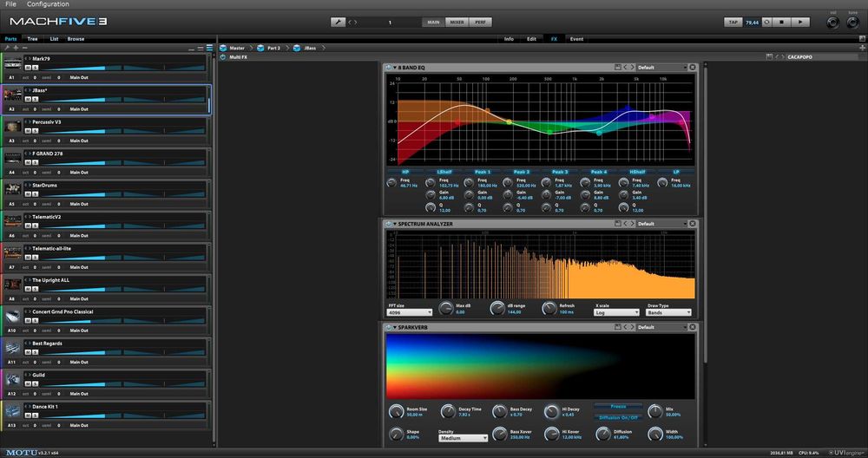Open the Configuration menu
Viewport: 868px width, 458px height.
(x=48, y=3)
